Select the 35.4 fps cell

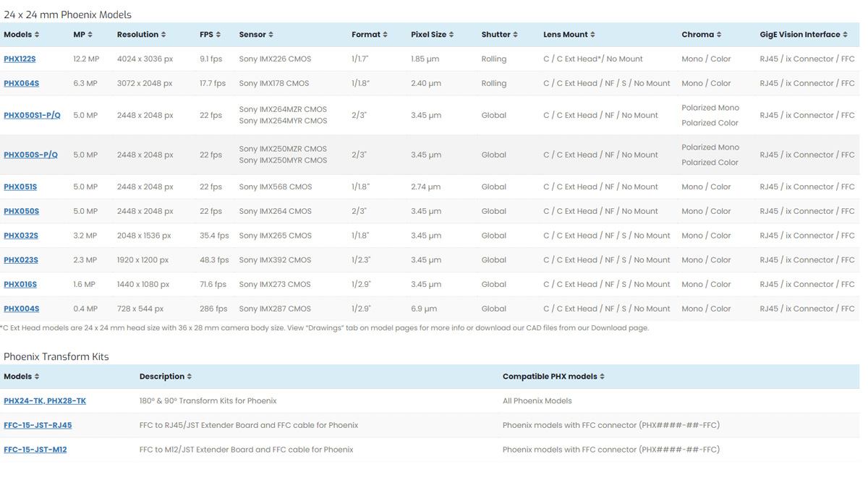214,236
